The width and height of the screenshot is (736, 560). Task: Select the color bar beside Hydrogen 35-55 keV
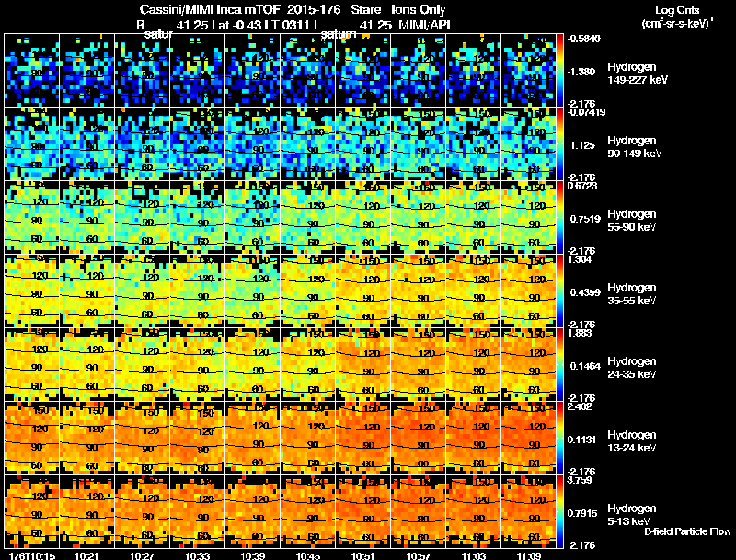click(559, 291)
